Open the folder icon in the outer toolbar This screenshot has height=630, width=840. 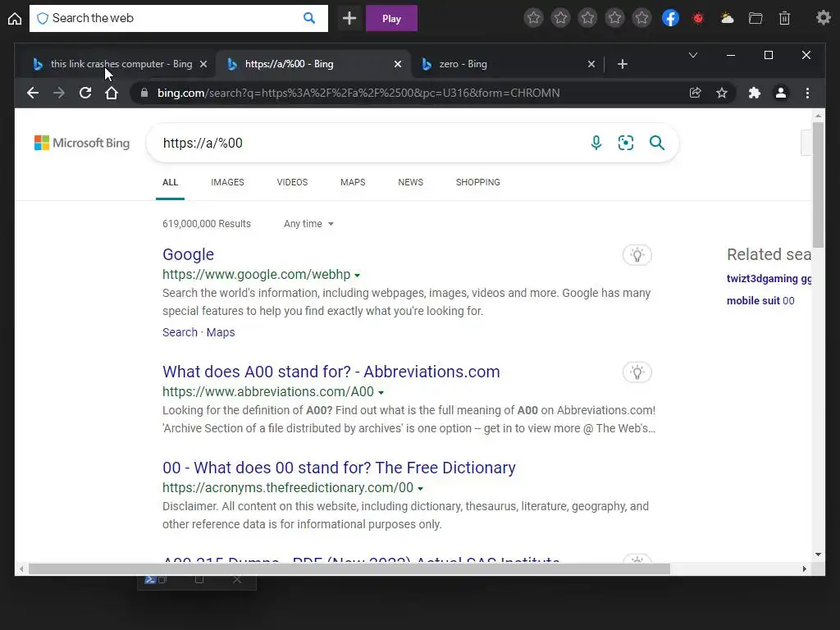756,18
